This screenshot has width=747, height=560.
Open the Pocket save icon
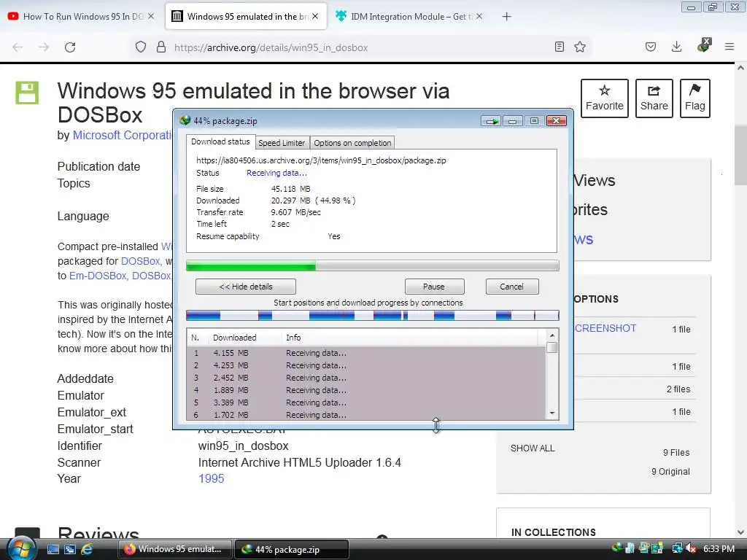651,47
